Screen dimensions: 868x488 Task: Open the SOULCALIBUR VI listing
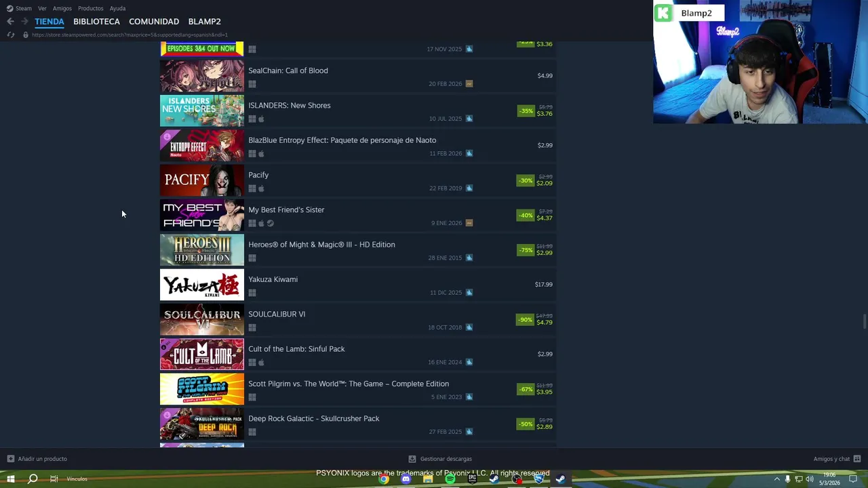click(357, 319)
